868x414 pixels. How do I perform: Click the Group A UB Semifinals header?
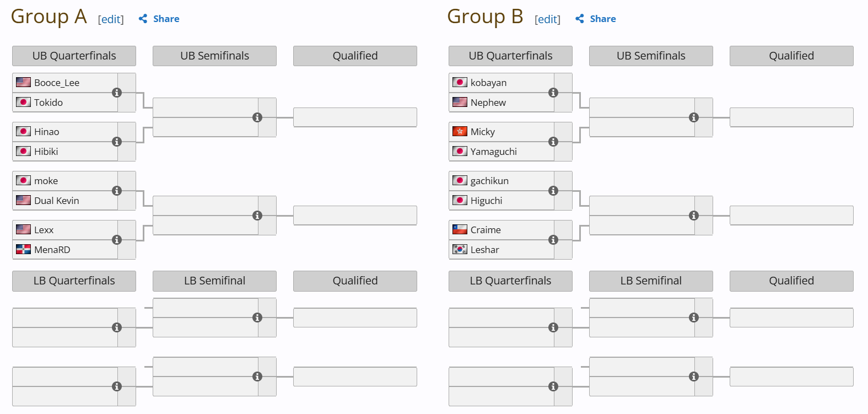pyautogui.click(x=214, y=56)
